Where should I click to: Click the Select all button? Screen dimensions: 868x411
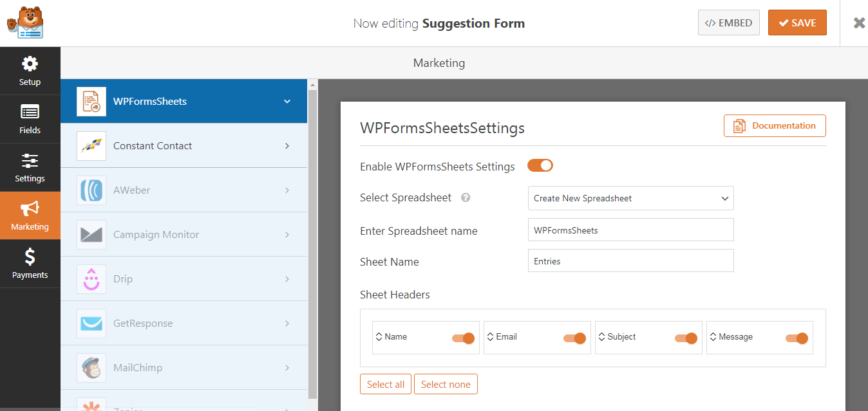point(386,385)
